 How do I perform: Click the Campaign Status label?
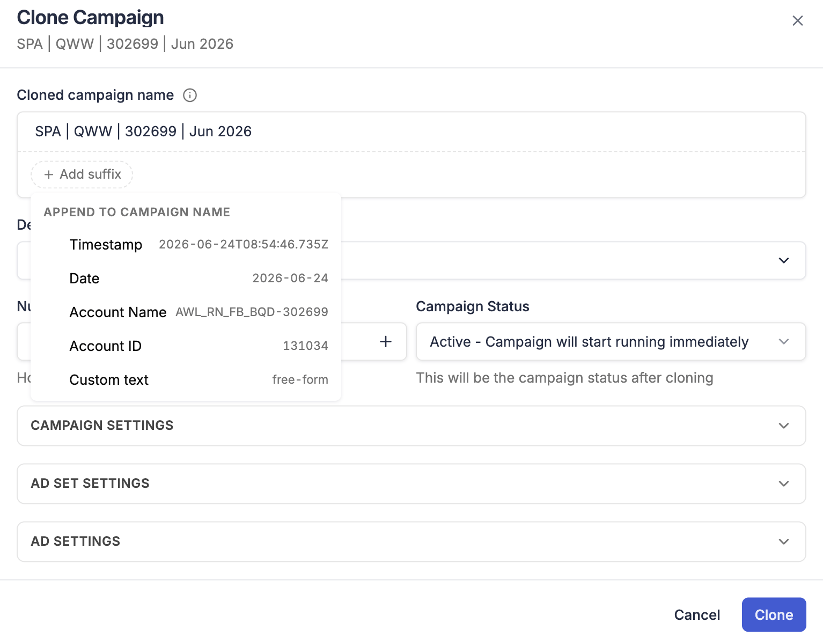tap(473, 306)
